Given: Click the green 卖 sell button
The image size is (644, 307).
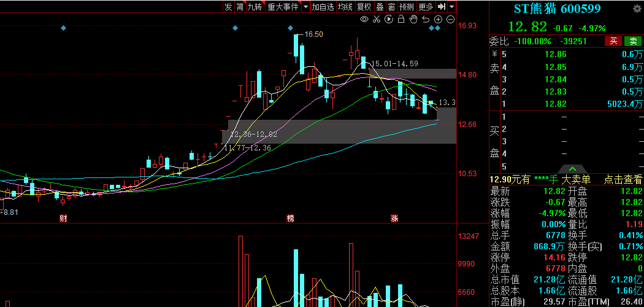Looking at the screenshot, I should tap(633, 41).
